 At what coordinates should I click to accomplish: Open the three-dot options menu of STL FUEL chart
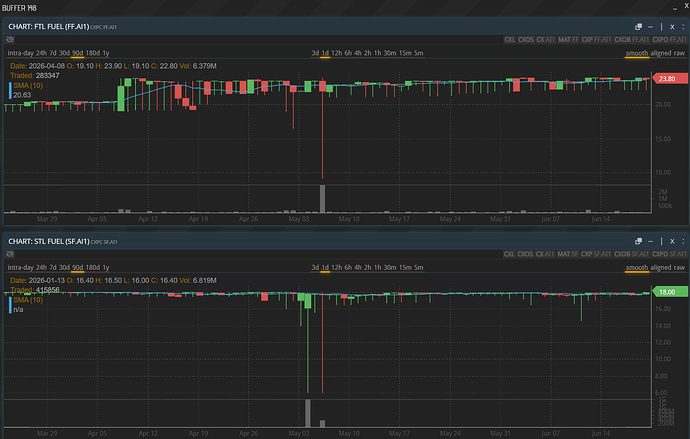683,241
